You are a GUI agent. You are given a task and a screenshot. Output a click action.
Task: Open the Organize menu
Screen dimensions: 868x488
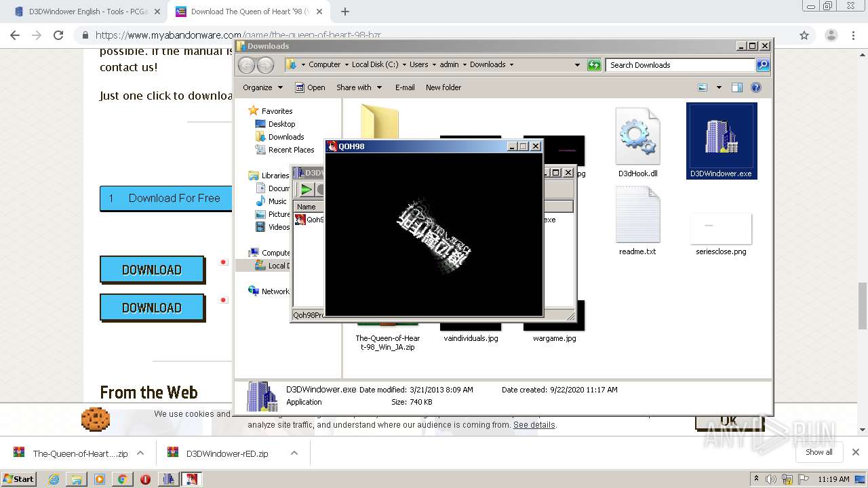[x=262, y=87]
